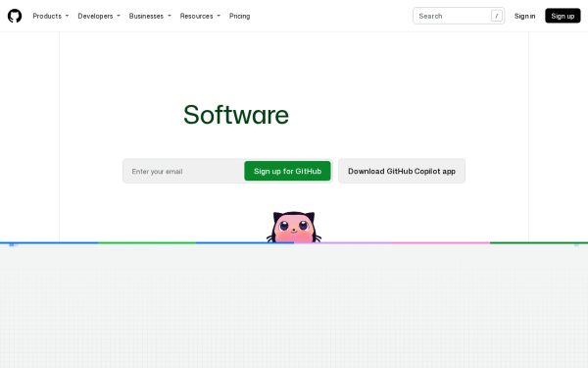Click the GitHub Octocat logo
The image size is (588, 368).
tap(15, 16)
